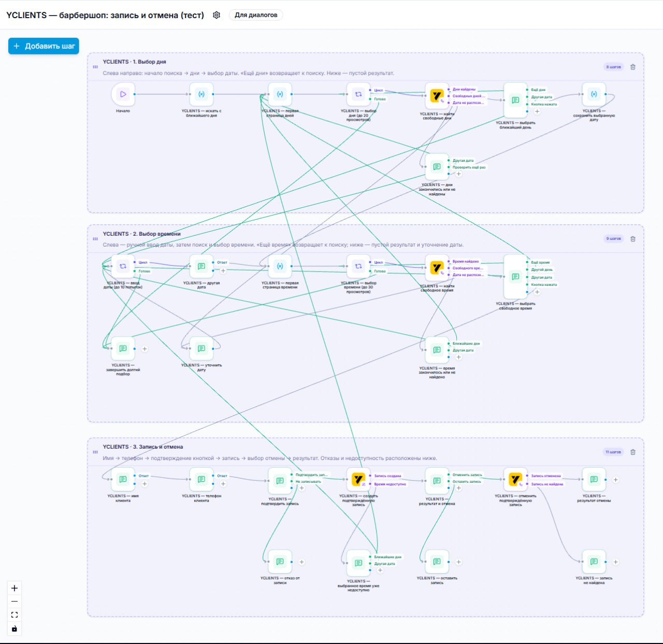663x644 pixels.
Task: Open the 'выбор дня (до 20 просмотров)' loop node
Action: coord(358,94)
